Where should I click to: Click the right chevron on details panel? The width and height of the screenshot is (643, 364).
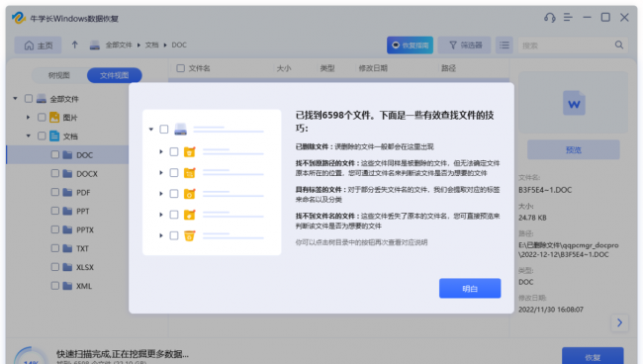click(x=619, y=322)
